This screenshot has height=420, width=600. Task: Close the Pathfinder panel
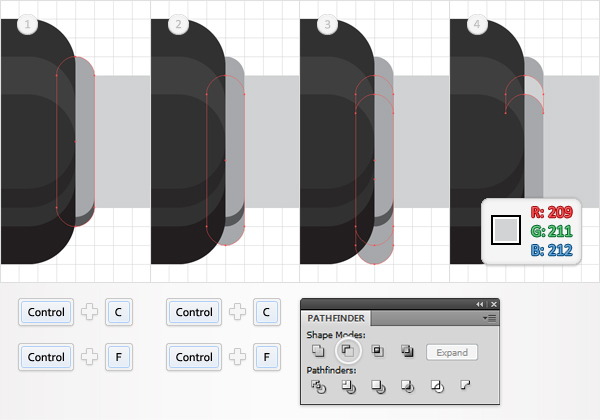pos(494,304)
